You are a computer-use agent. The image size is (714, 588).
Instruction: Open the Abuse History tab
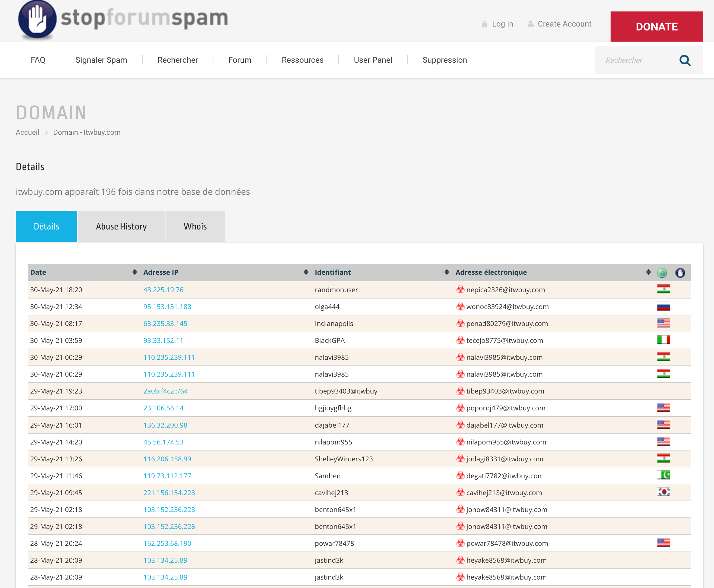click(121, 226)
